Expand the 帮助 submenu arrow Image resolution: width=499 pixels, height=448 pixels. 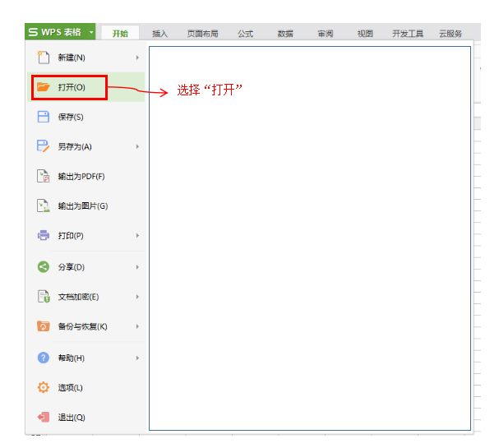[x=137, y=358]
